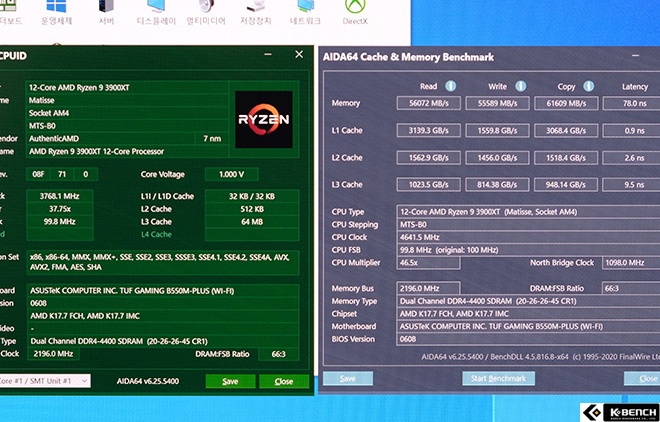Viewport: 660px width, 422px height.
Task: Click the Ryzen logo in CPUID window
Action: pos(264,119)
